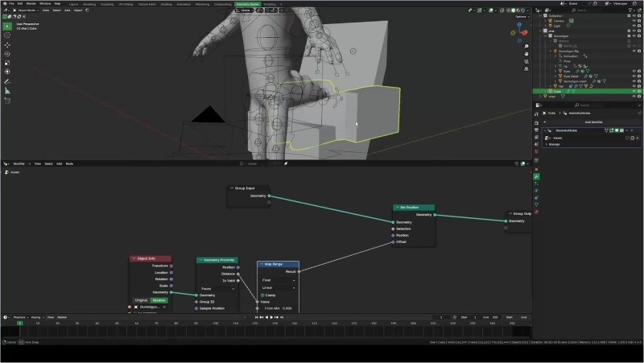
Task: Pick the Cursor tool
Action: [8, 35]
